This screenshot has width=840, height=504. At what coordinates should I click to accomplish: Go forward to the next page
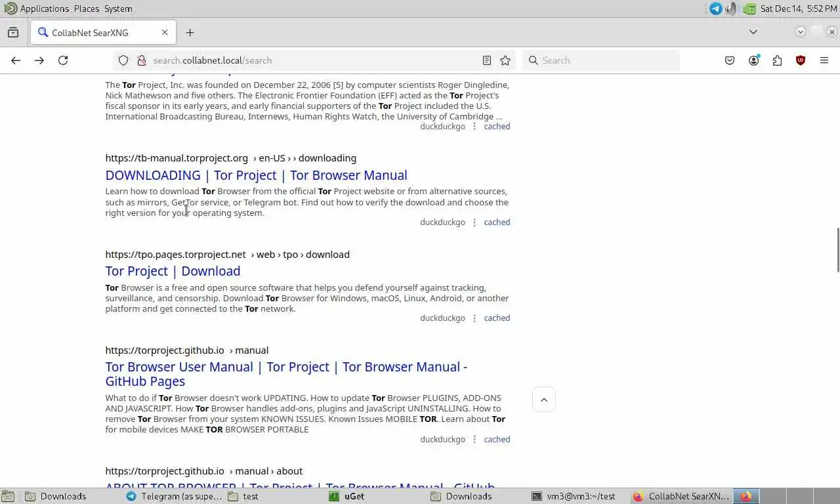pos(39,60)
